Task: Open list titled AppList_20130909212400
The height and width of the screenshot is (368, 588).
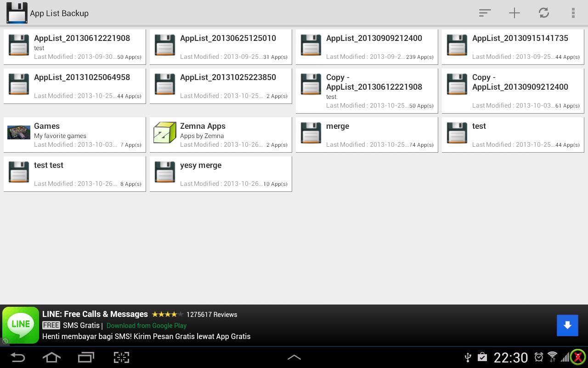Action: click(374, 38)
